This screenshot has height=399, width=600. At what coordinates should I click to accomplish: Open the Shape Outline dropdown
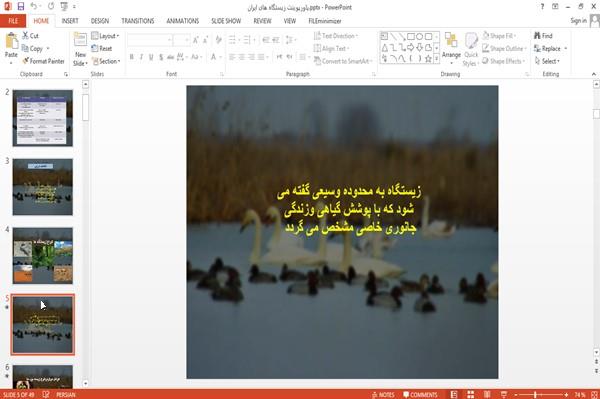504,49
